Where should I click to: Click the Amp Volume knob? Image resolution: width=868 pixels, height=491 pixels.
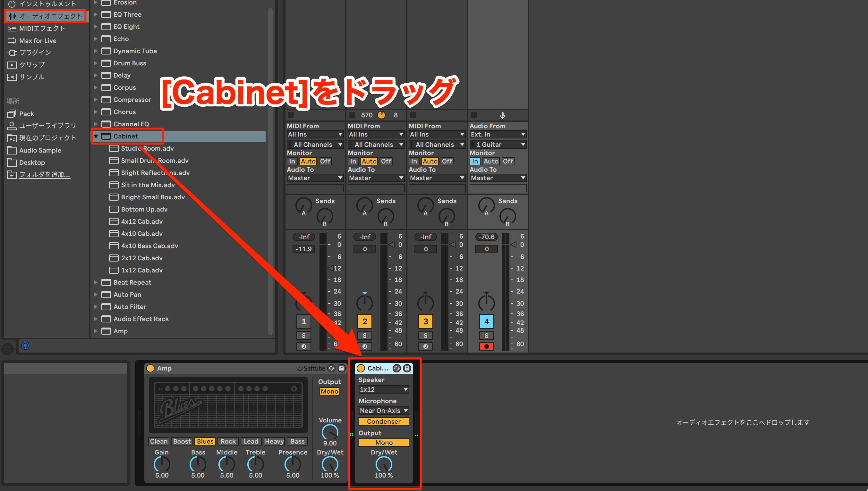[330, 432]
